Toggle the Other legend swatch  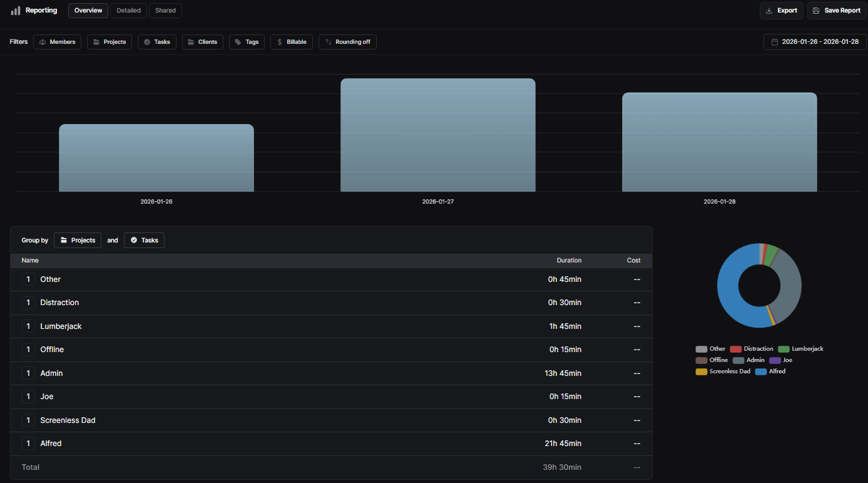pyautogui.click(x=702, y=349)
